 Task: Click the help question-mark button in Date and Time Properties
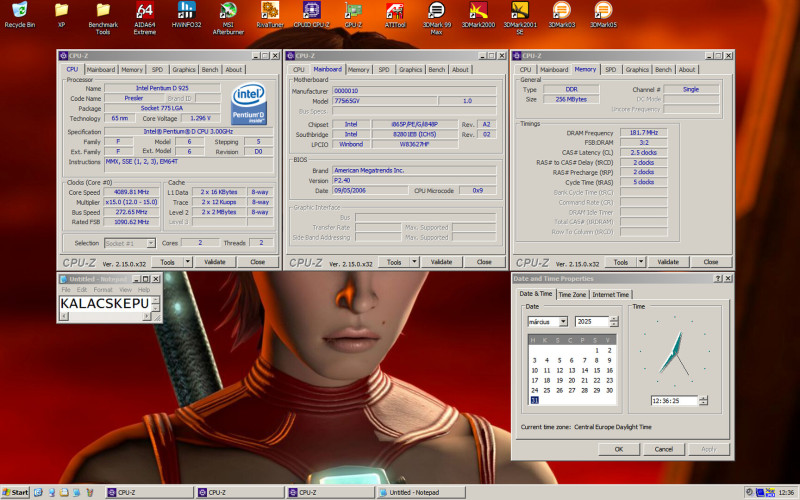click(718, 279)
